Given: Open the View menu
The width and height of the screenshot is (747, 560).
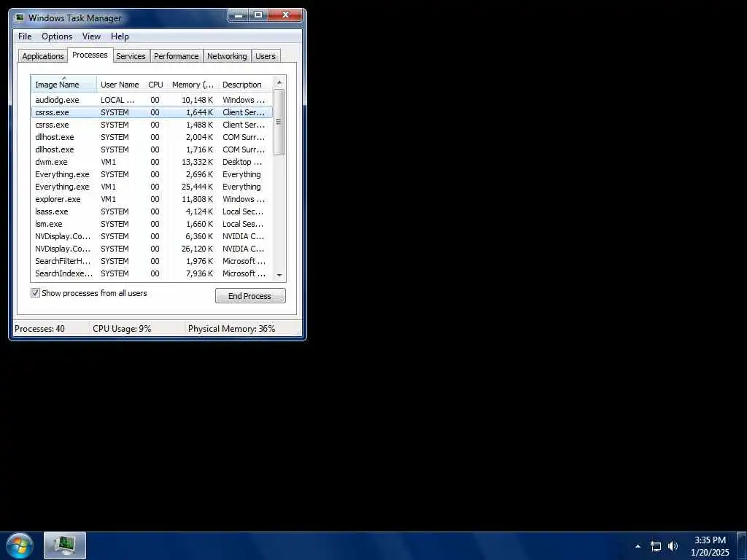Looking at the screenshot, I should pos(91,36).
